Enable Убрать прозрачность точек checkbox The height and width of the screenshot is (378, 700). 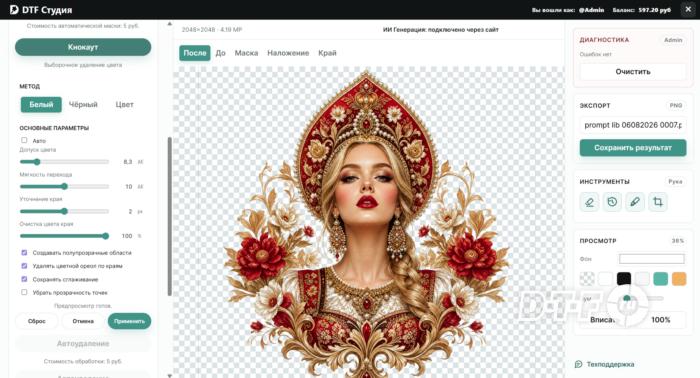point(24,292)
